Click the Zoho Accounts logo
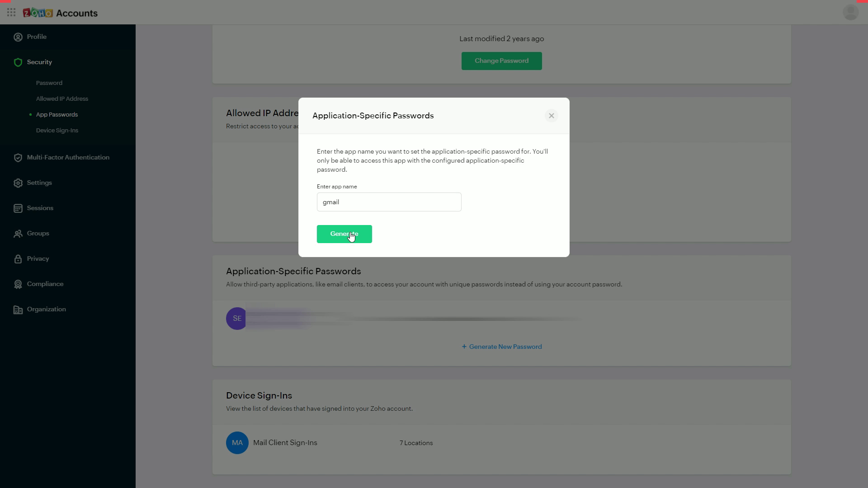The width and height of the screenshot is (868, 488). click(60, 13)
